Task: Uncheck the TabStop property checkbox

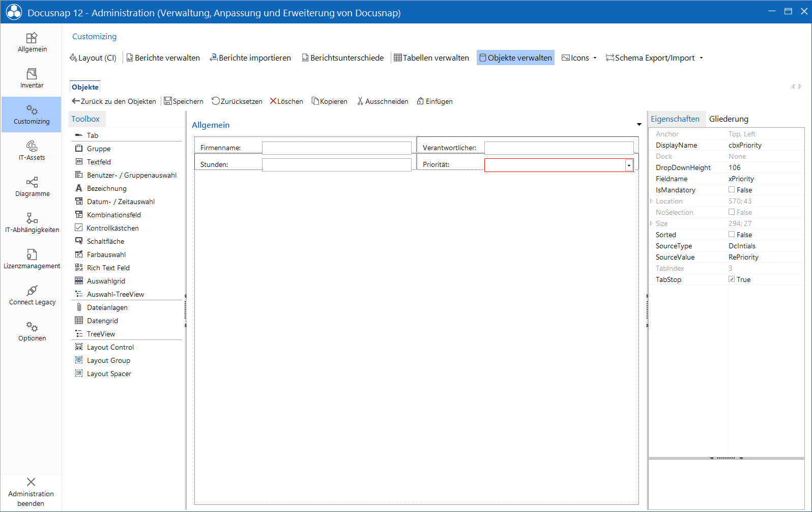Action: tap(732, 279)
